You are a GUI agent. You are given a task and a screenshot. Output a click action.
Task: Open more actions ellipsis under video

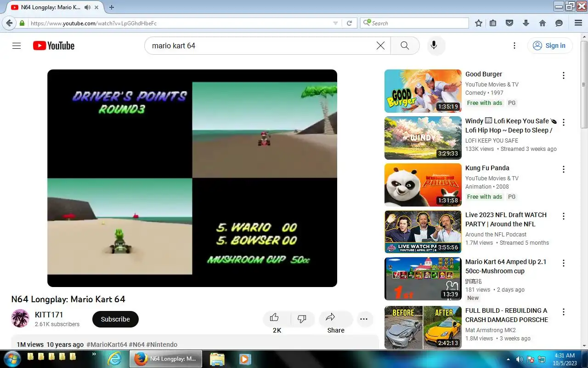[x=364, y=319]
